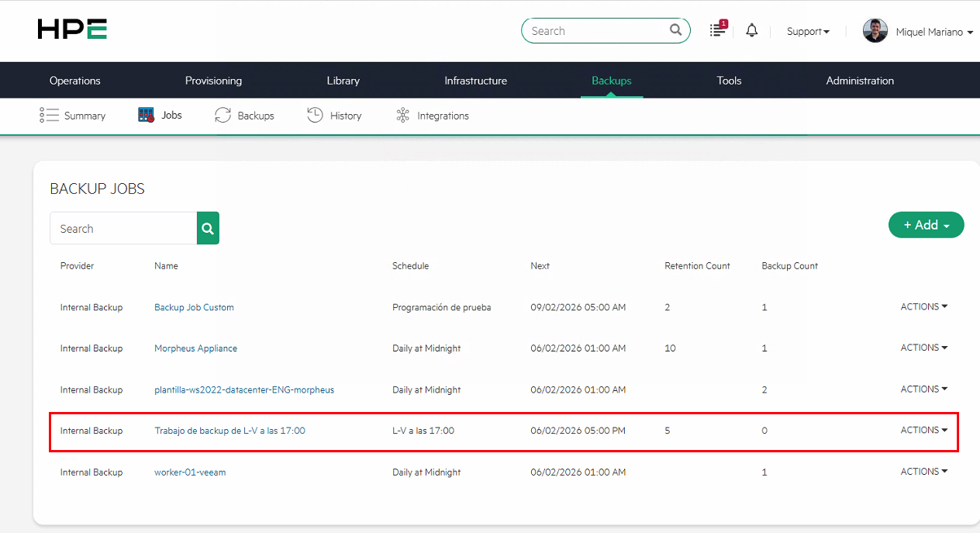This screenshot has width=980, height=533.
Task: Open ACTIONS for the L-V 17:00 job
Action: point(923,431)
